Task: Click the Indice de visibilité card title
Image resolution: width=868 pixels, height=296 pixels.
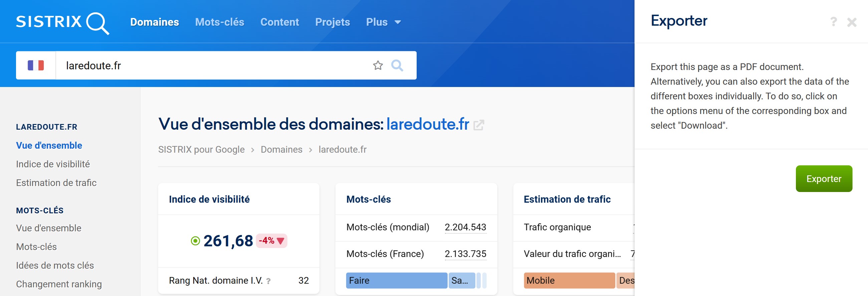Action: [x=209, y=199]
